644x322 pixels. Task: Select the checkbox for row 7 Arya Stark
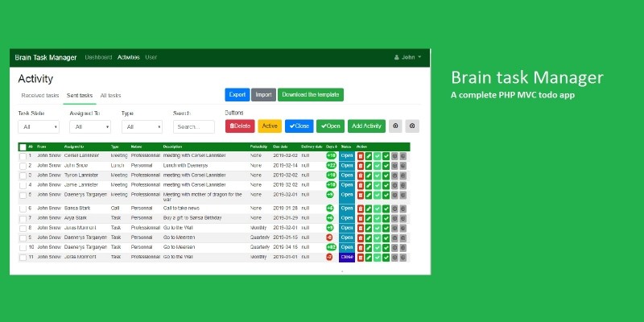point(23,218)
